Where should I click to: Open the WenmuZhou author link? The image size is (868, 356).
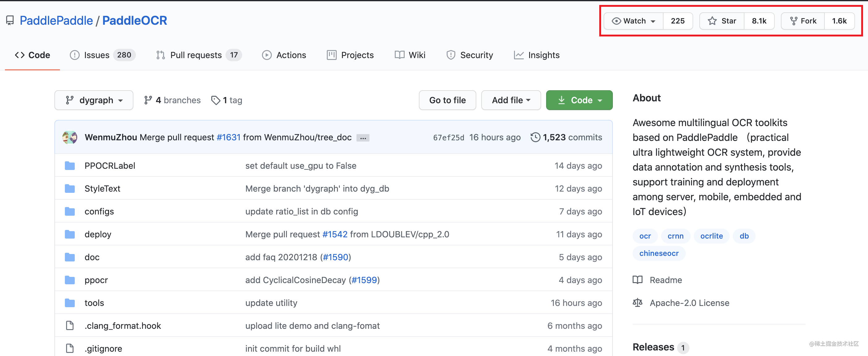111,137
